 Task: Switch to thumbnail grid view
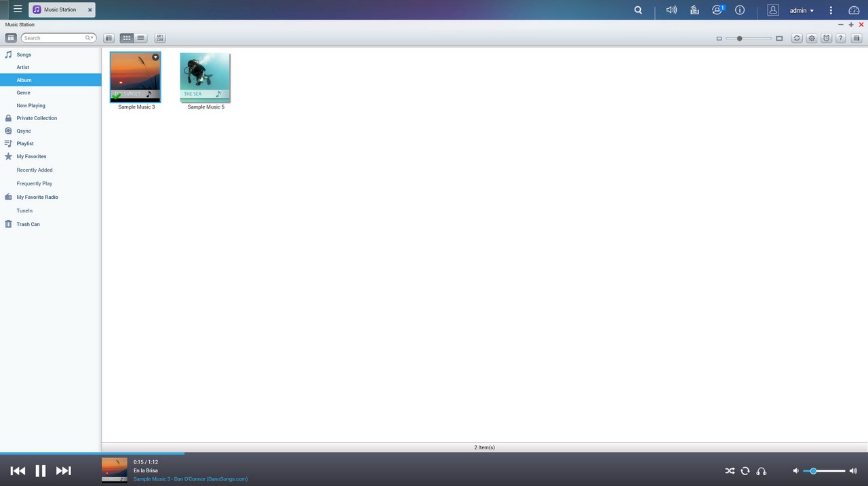pyautogui.click(x=127, y=38)
